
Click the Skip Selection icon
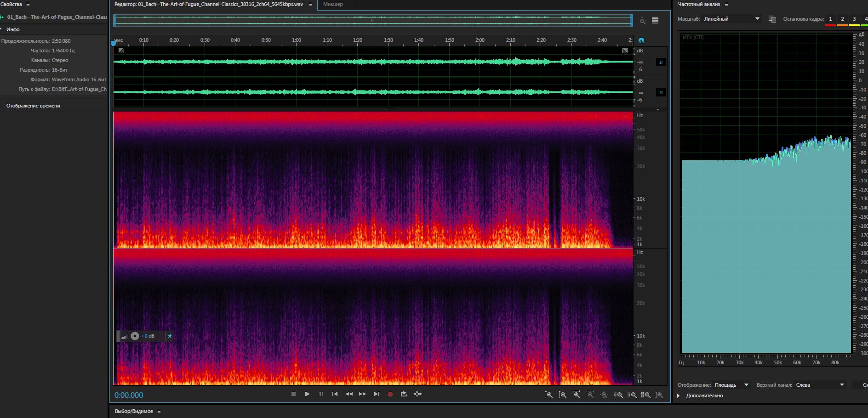418,394
